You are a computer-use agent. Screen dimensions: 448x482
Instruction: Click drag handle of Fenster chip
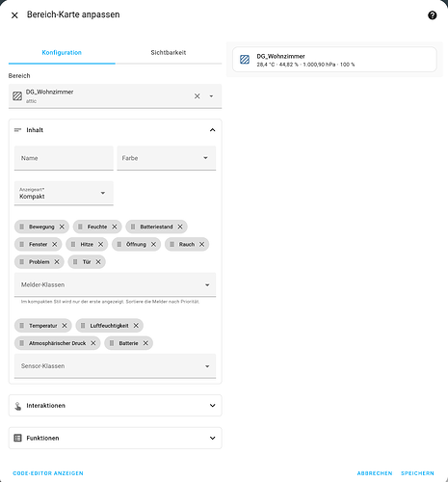point(22,245)
